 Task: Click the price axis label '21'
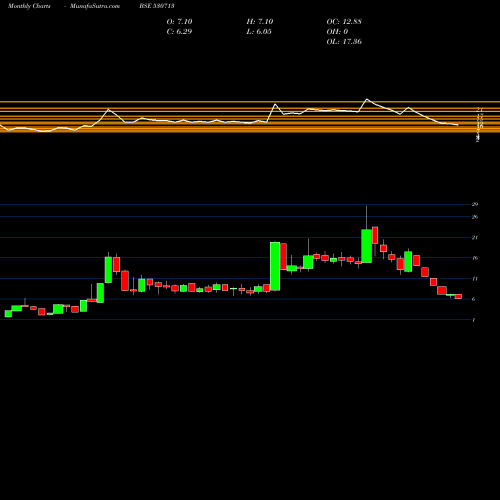(x=475, y=238)
